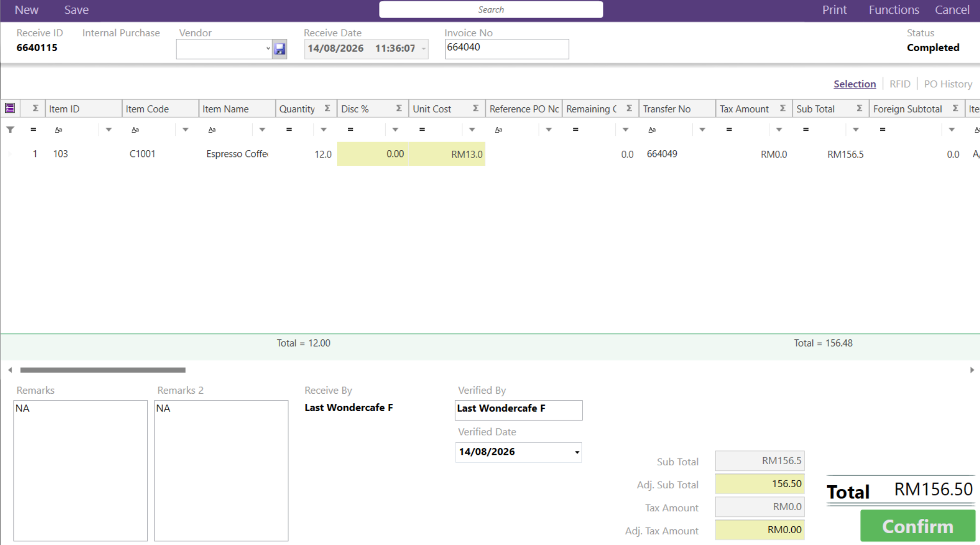Click the Aa filter operator under Transfer No
Screen dimensions: 980x545
click(x=652, y=130)
